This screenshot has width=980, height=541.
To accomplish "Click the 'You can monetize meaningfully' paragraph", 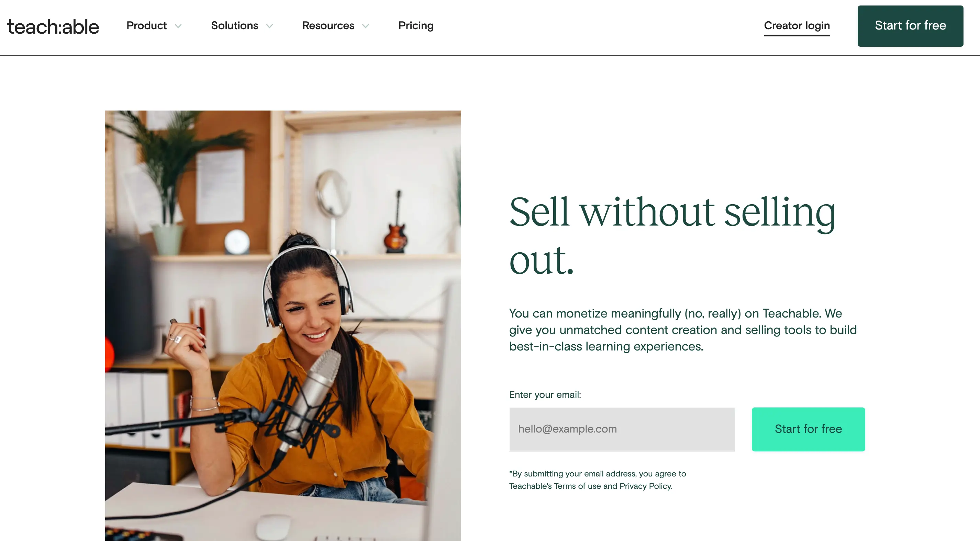I will 683,330.
